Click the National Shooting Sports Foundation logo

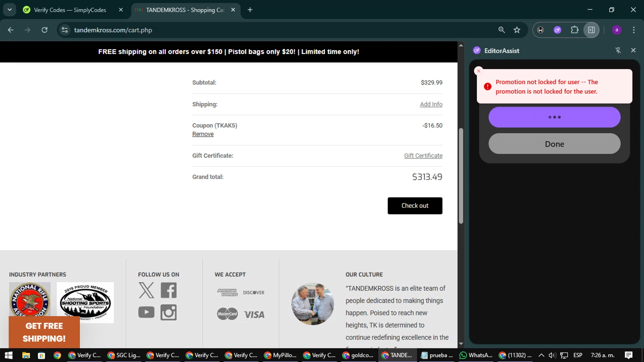coord(85,302)
